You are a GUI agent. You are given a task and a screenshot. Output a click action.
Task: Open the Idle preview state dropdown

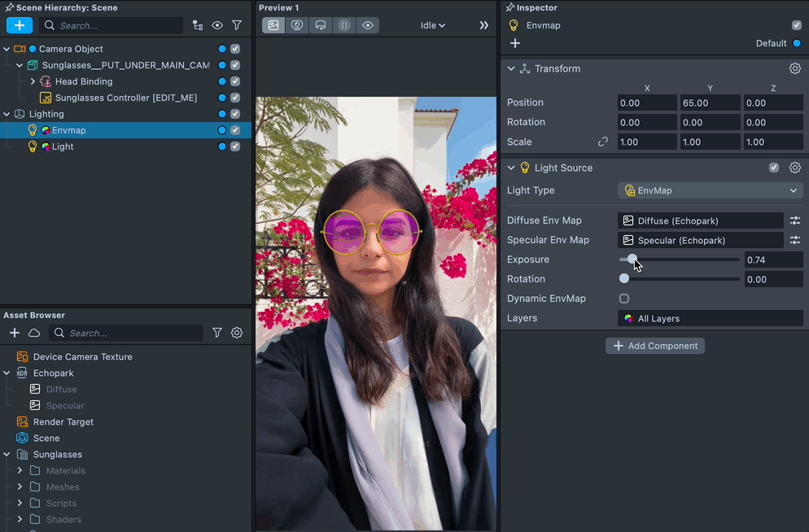click(433, 25)
